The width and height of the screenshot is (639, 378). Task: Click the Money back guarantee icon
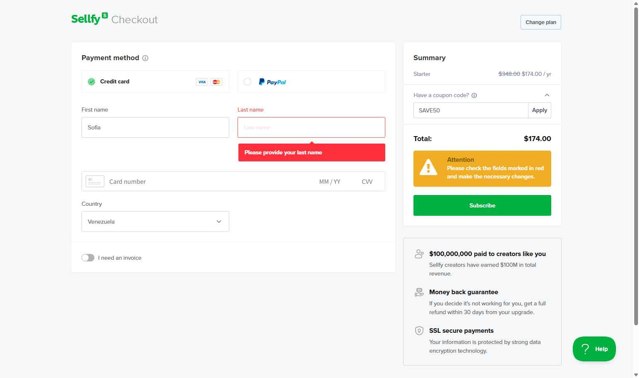click(x=419, y=292)
